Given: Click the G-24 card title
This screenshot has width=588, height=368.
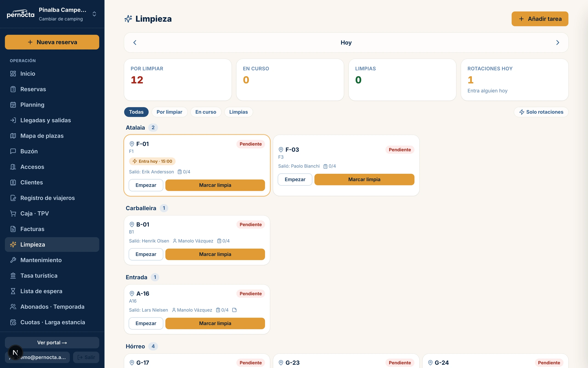Looking at the screenshot, I should (x=441, y=363).
